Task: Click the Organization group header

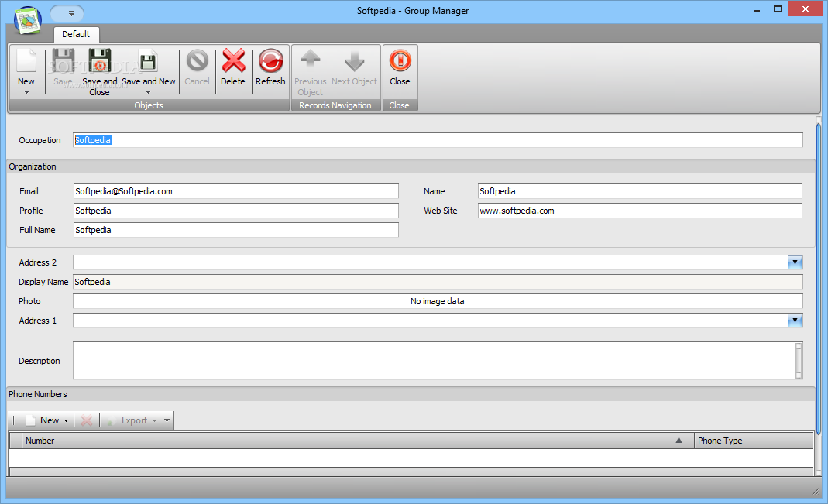Action: pyautogui.click(x=411, y=166)
